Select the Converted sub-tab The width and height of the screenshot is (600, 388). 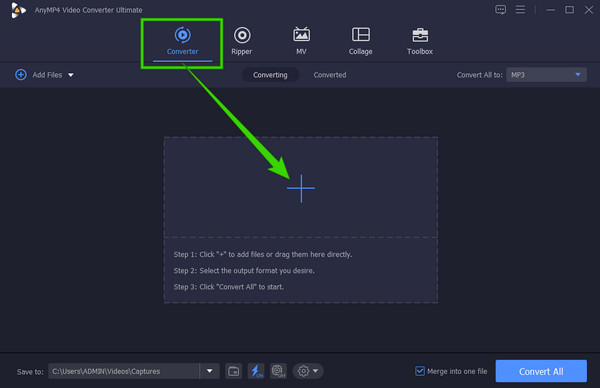coord(330,75)
